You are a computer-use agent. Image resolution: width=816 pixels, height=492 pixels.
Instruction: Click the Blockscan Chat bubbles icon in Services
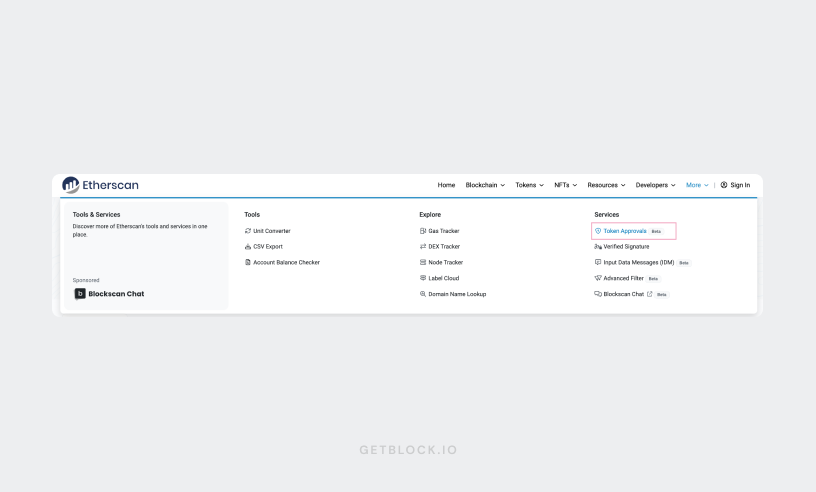598,294
